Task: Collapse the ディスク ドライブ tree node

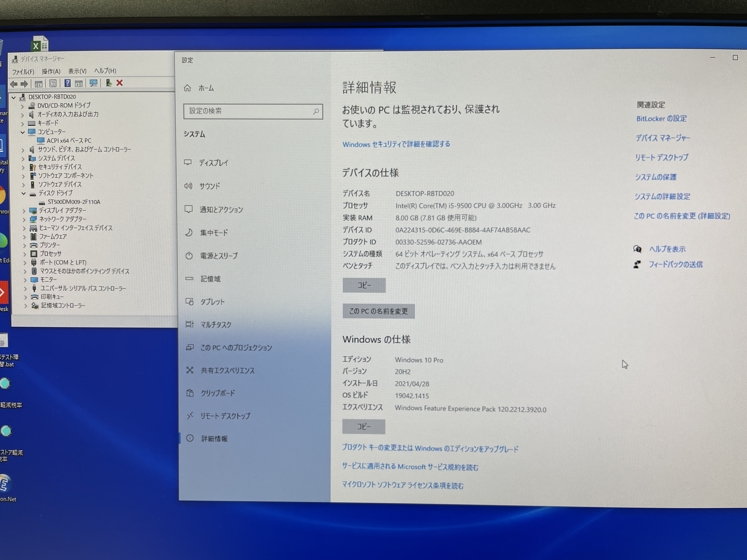Action: click(23, 193)
